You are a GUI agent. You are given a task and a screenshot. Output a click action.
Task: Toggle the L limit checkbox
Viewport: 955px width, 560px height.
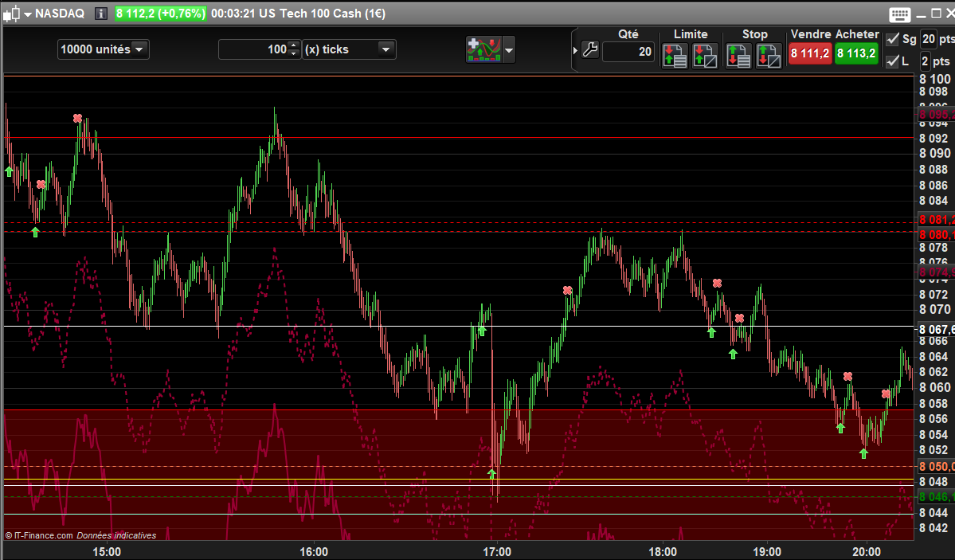click(892, 61)
